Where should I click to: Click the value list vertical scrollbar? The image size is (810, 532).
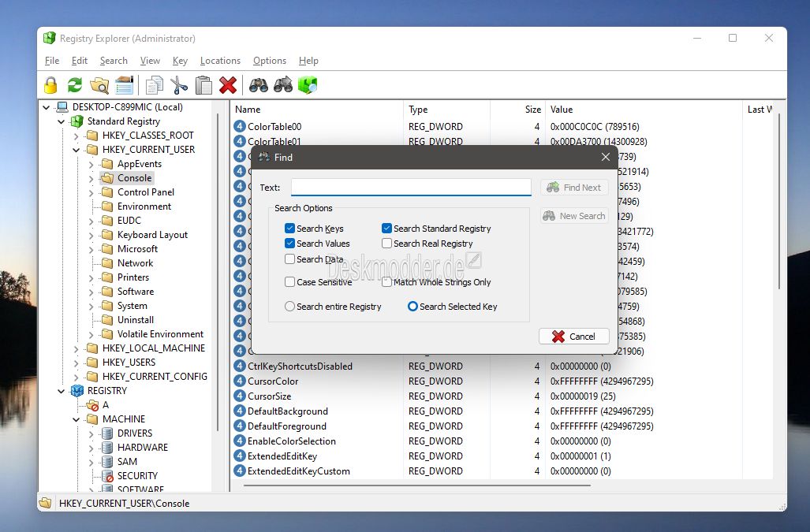point(779,201)
